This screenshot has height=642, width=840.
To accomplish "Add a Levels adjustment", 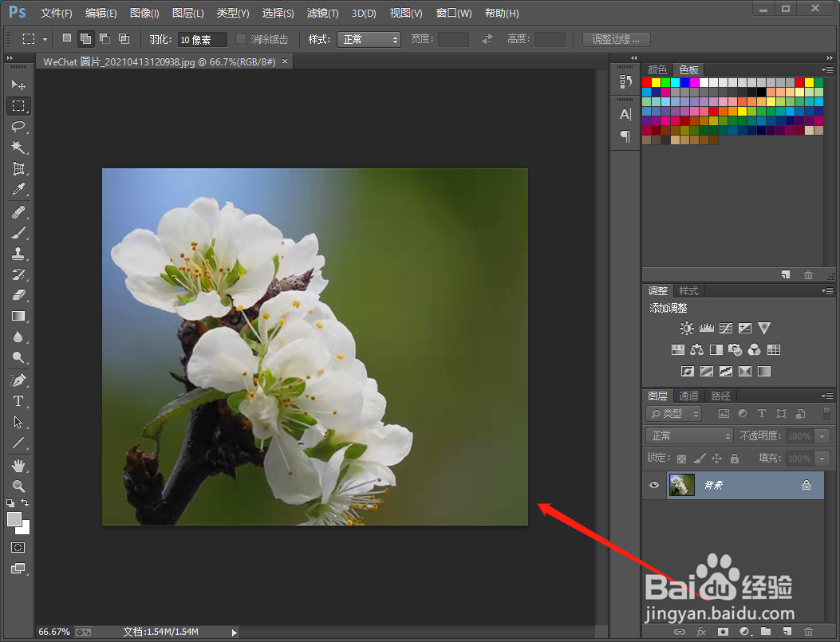I will coord(707,329).
